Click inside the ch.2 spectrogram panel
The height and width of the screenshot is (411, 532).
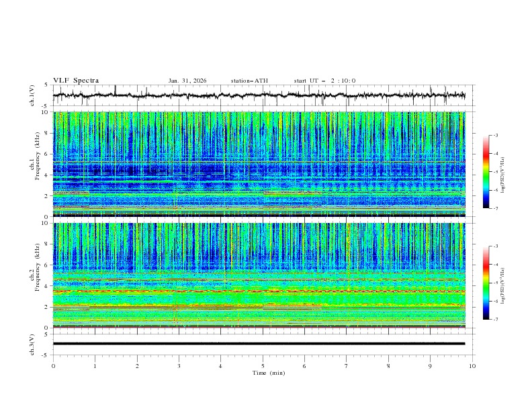tap(259, 275)
